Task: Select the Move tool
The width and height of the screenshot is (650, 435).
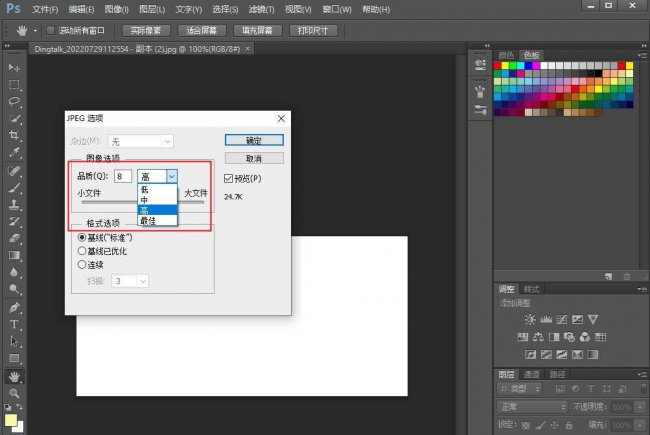Action: tap(14, 68)
